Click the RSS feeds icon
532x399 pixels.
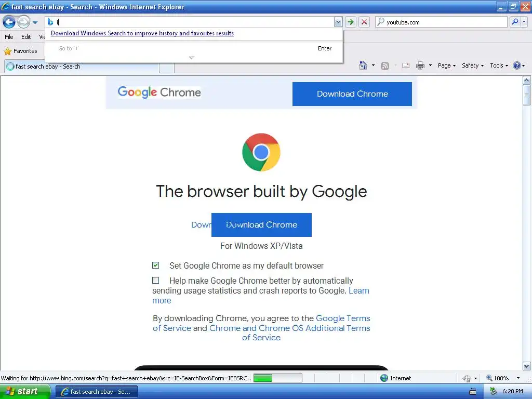[385, 66]
